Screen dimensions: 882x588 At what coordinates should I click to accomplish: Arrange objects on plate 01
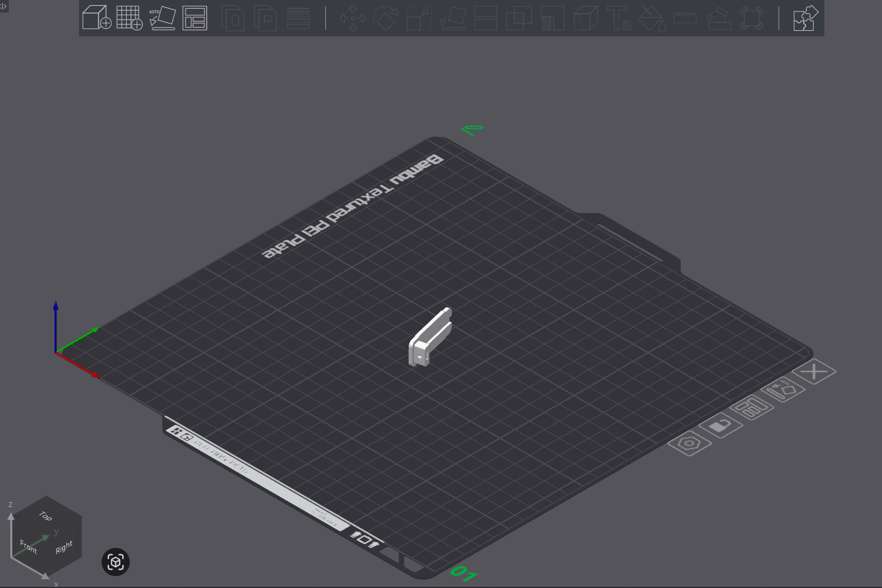(x=752, y=408)
